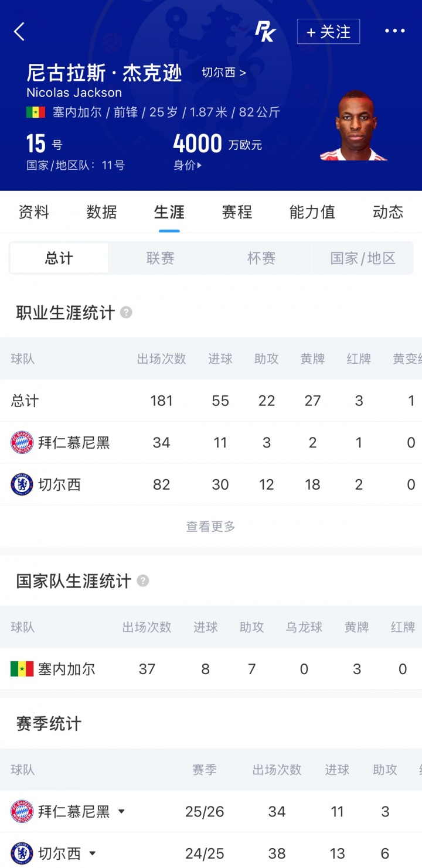This screenshot has width=422, height=868.
Task: Open the three-dot more menu
Action: coord(394,31)
